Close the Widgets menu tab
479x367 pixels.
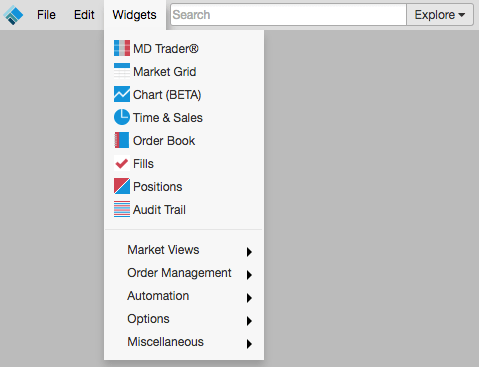coord(135,15)
